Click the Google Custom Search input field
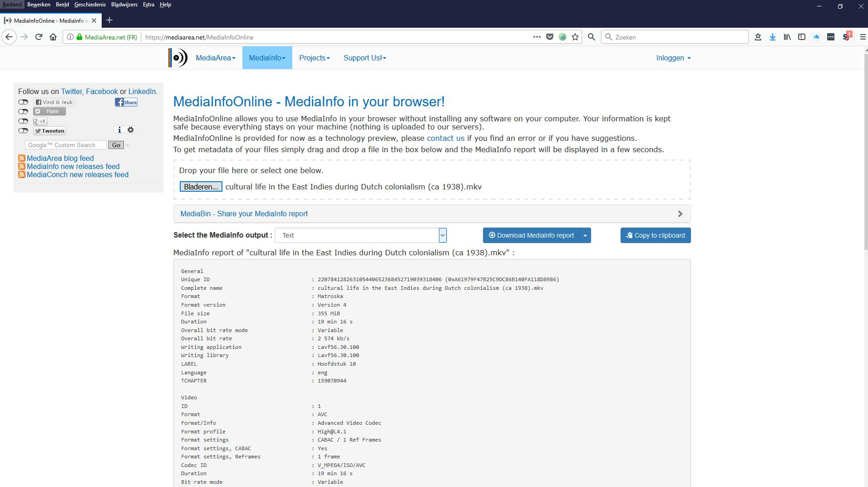Viewport: 868px width, 487px height. coord(65,145)
